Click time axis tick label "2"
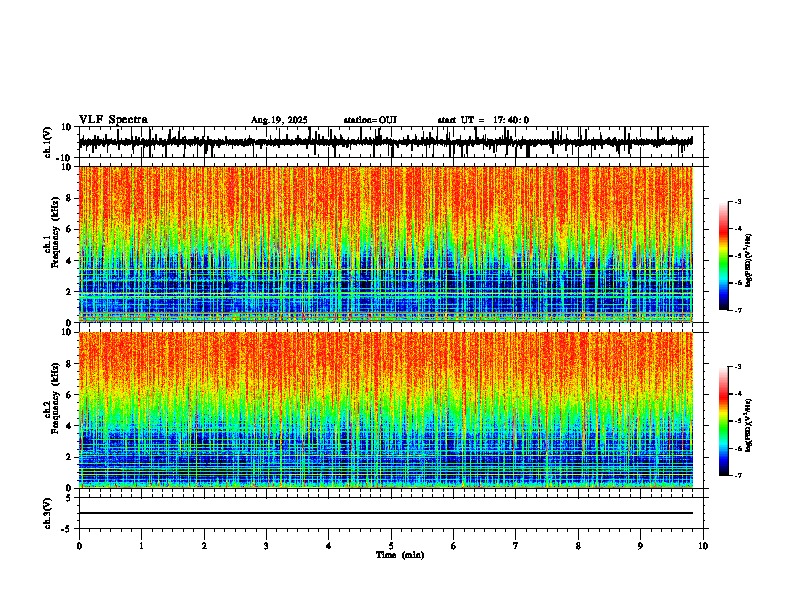This screenshot has height=612, width=792. click(x=204, y=546)
